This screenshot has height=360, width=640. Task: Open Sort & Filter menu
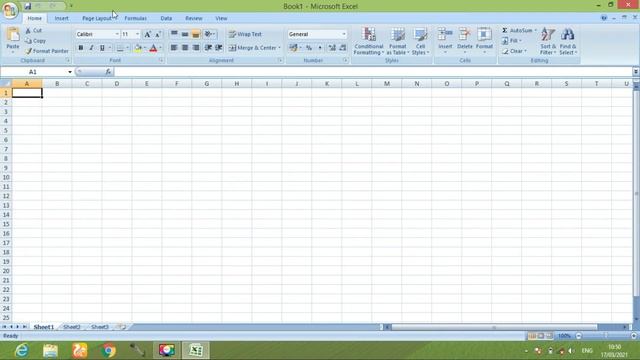[x=548, y=41]
